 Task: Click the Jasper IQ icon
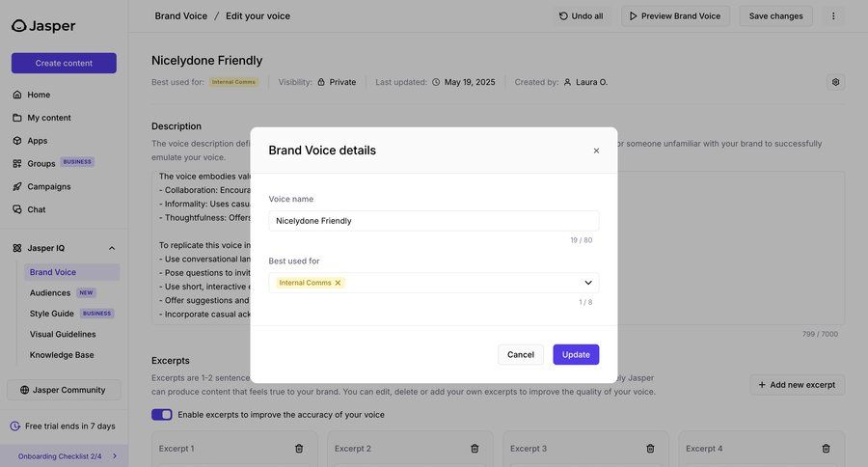click(17, 248)
